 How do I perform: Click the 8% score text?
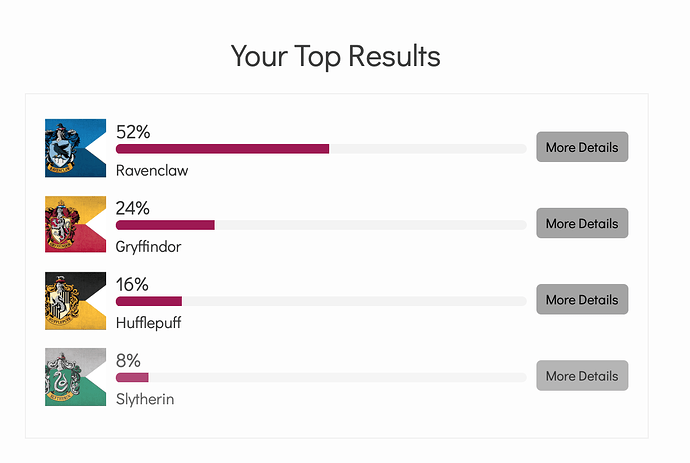128,360
